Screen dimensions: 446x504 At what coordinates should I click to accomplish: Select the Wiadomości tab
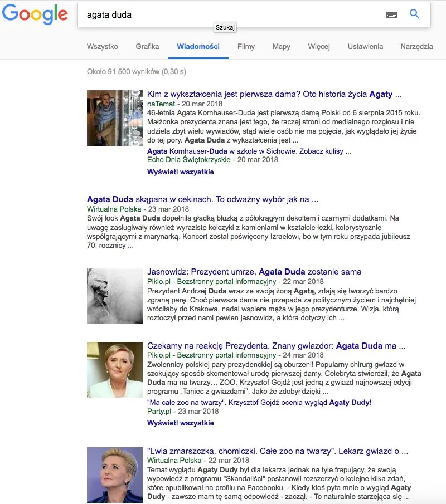tap(198, 47)
